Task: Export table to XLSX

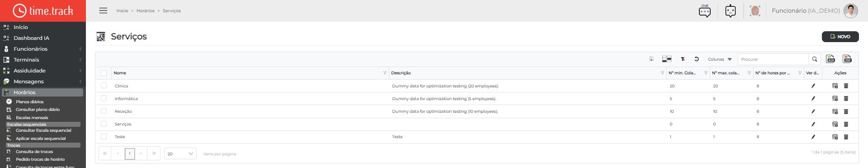Action: point(831,59)
